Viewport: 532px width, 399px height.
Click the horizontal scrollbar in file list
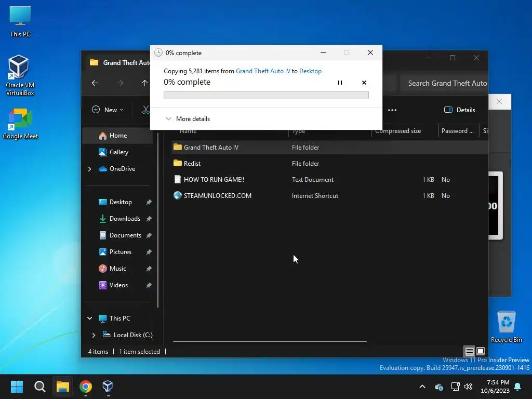click(x=270, y=341)
